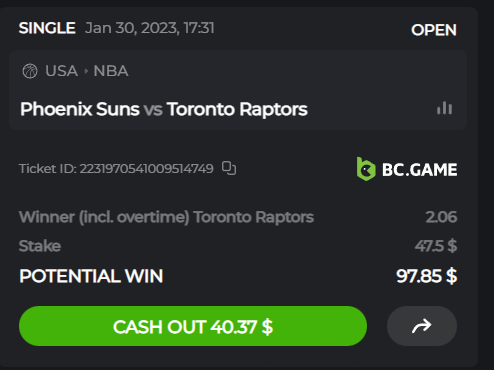Click the ticket ID number text

pyautogui.click(x=146, y=169)
